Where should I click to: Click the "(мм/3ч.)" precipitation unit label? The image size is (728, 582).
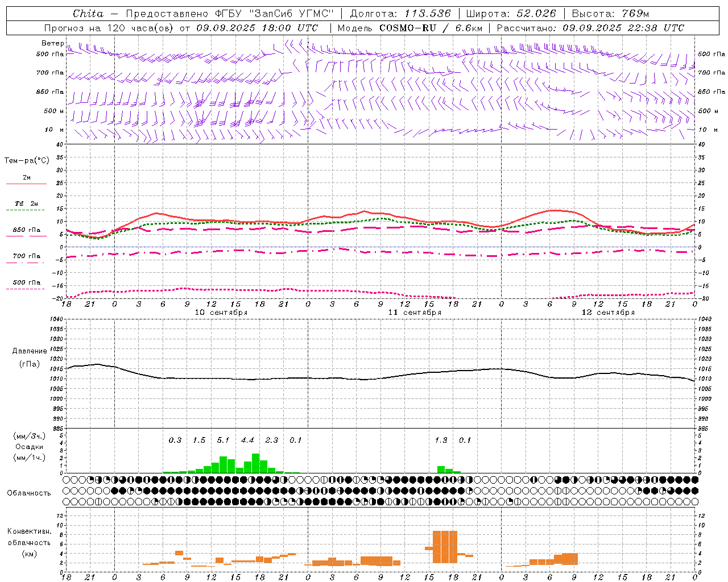click(30, 436)
